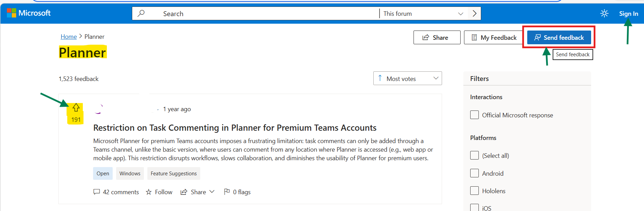The image size is (644, 211).
Task: Click the Send feedback button
Action: (559, 37)
